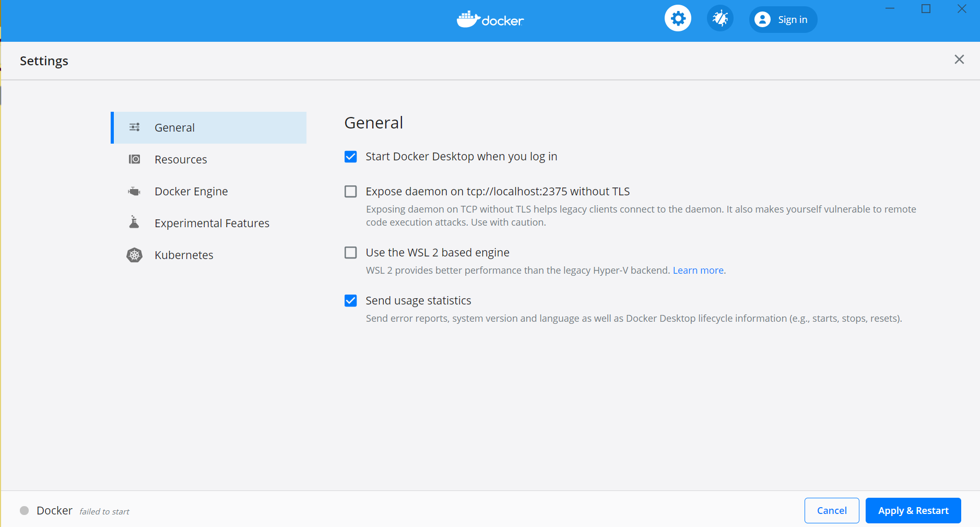Click the 'General' heading in content pane
This screenshot has width=980, height=527.
tap(374, 123)
